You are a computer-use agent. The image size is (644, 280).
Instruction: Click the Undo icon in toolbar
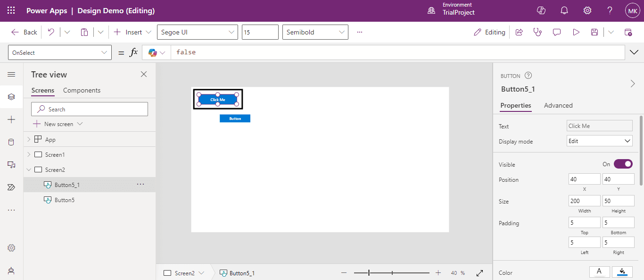click(51, 32)
